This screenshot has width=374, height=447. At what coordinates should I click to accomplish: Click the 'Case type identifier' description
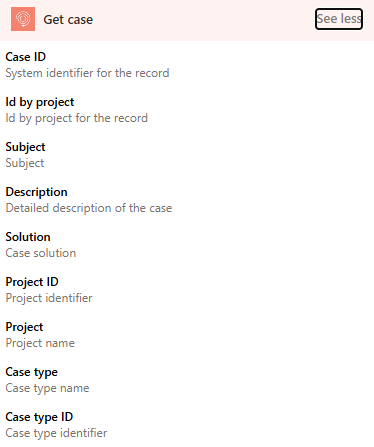pos(56,433)
